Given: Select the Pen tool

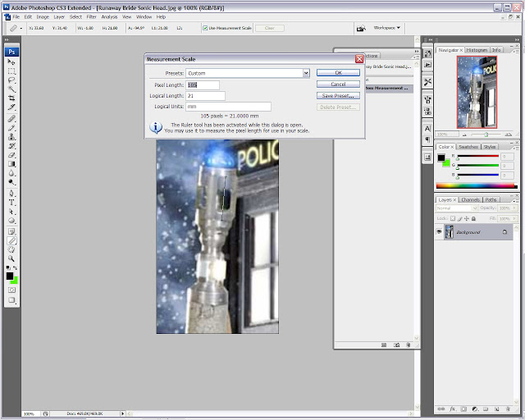Looking at the screenshot, I should (x=11, y=194).
